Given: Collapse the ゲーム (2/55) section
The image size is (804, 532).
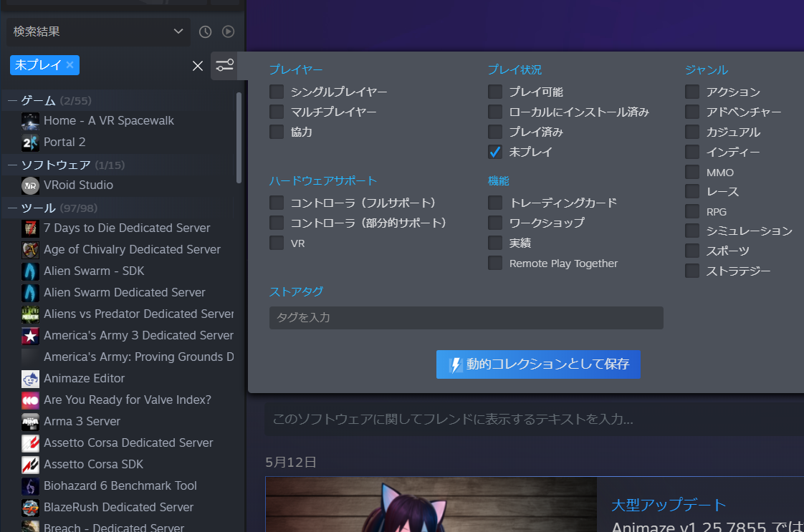Looking at the screenshot, I should [13, 100].
